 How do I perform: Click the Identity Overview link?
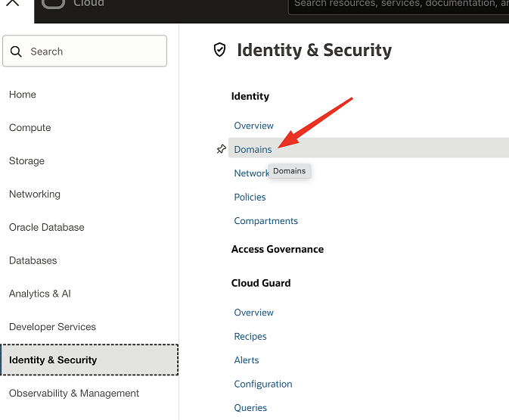click(253, 126)
